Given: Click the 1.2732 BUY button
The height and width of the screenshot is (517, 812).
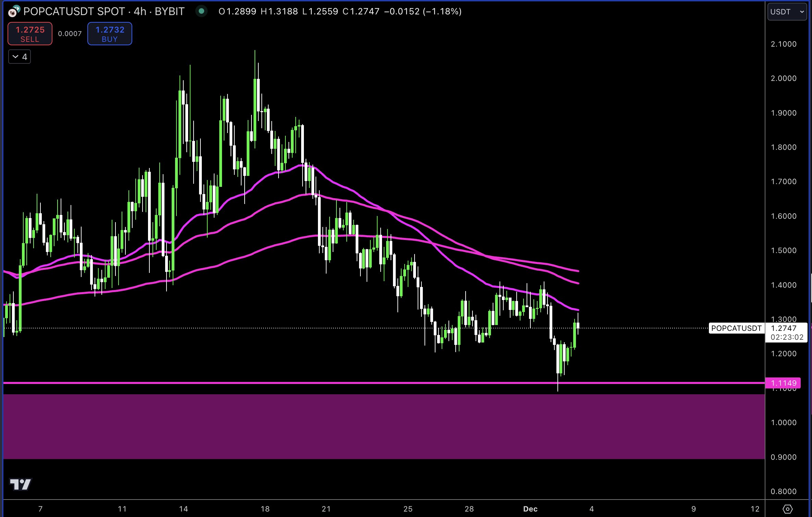Looking at the screenshot, I should tap(110, 34).
